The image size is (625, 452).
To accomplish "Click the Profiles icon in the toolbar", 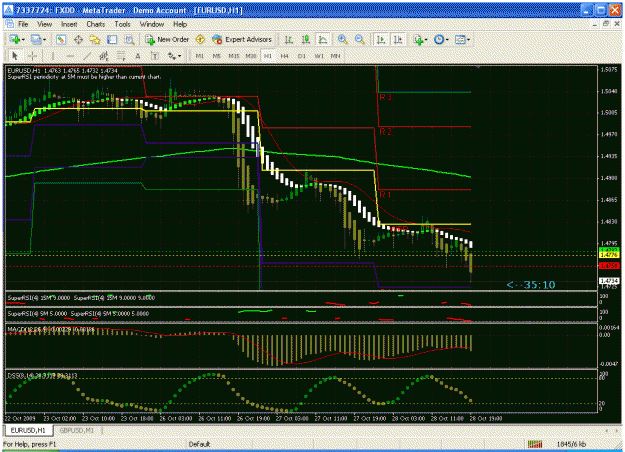I will pyautogui.click(x=36, y=39).
